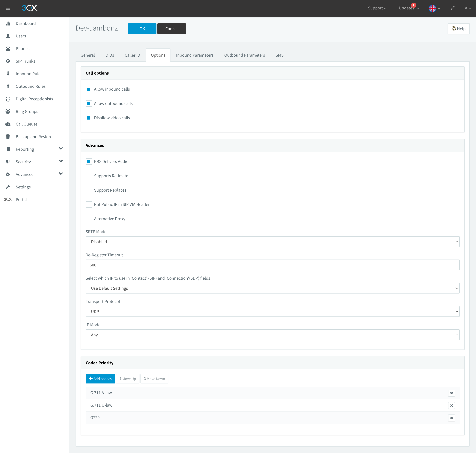Switch to the Inbound Parameters tab
476x453 pixels.
[x=195, y=55]
